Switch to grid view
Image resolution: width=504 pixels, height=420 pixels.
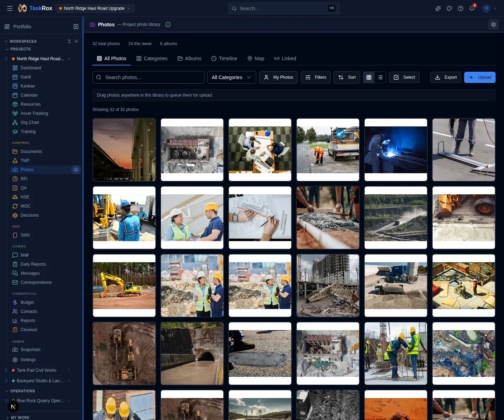click(x=369, y=77)
